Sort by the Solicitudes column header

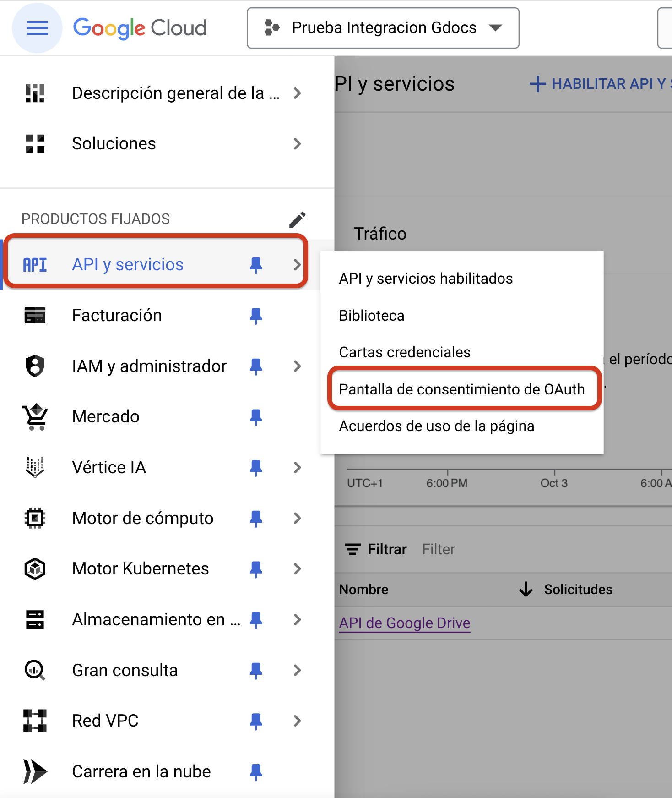click(x=578, y=590)
